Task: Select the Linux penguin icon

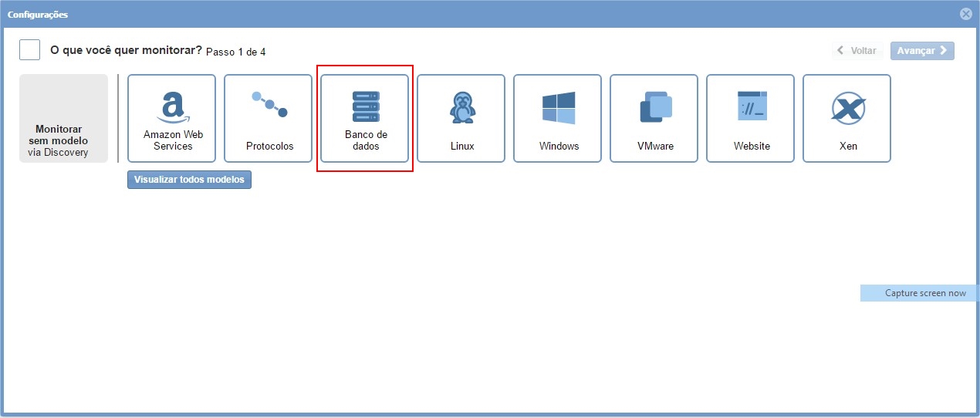Action: [x=462, y=107]
